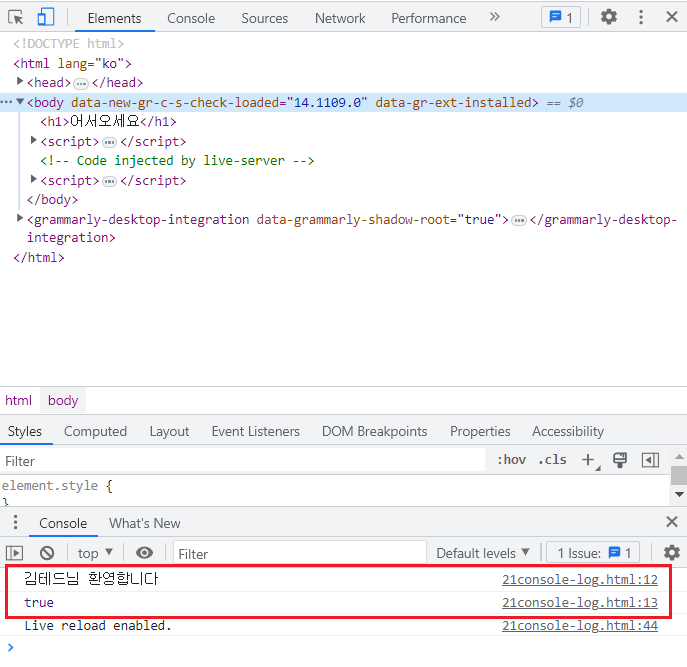Activate the inspect element picker icon
The image size is (687, 667).
(x=16, y=17)
